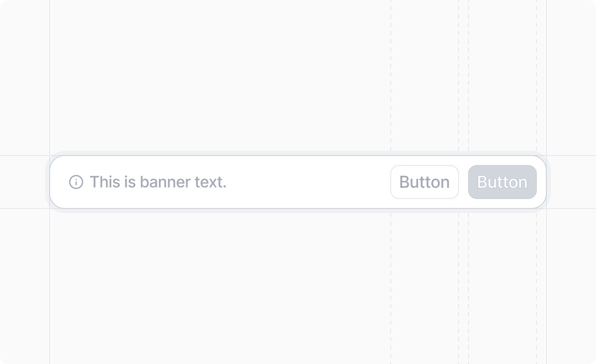Choose the left Button in the banner
This screenshot has height=364, width=596.
click(x=425, y=182)
